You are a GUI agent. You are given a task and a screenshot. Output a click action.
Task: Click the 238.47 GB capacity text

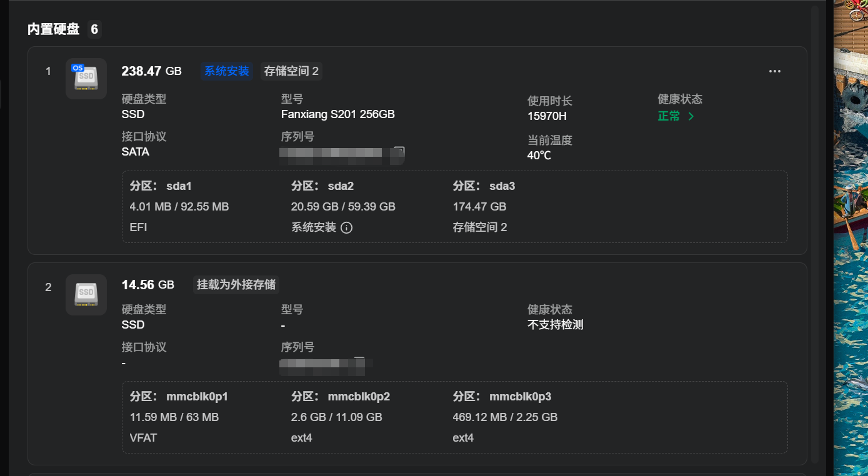(x=151, y=71)
